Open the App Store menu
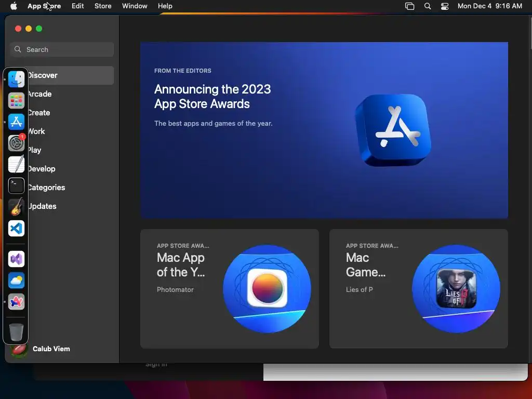 [x=44, y=6]
